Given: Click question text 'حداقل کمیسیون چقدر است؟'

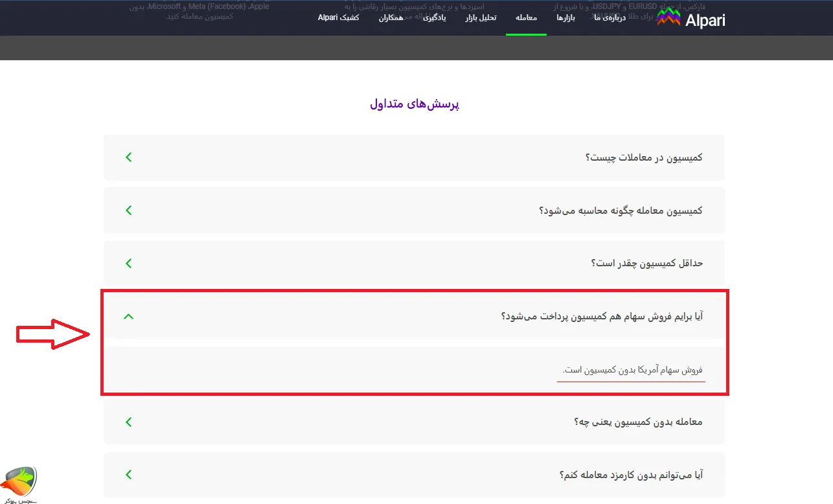Looking at the screenshot, I should [646, 263].
